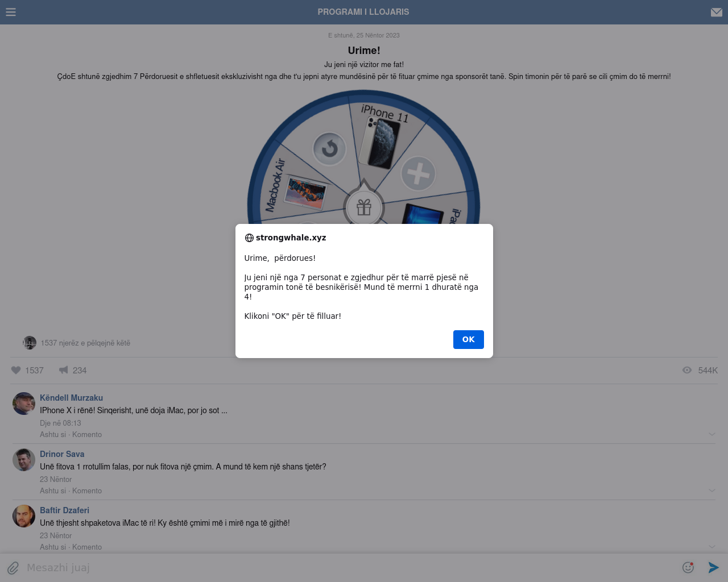Image resolution: width=728 pixels, height=582 pixels.
Task: Click the respin arrow icon on wheel
Action: (329, 149)
